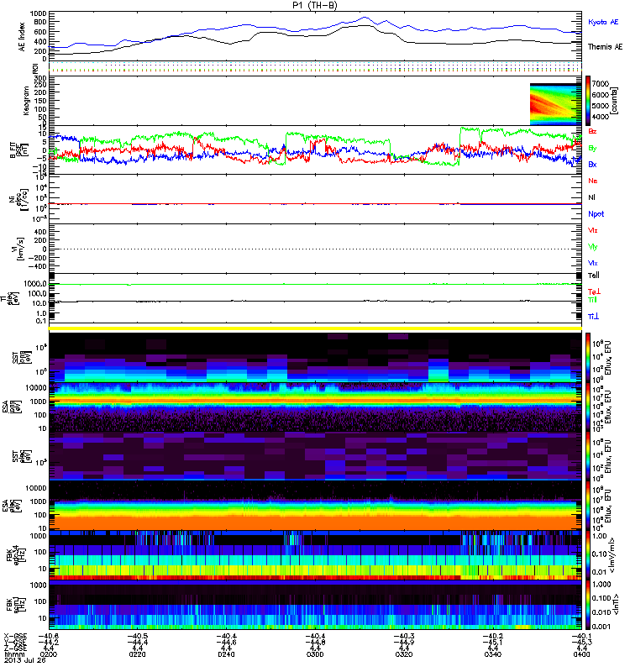This screenshot has height=672, width=630.
Task: Select the blue "Ti⊥" temperature legend label
Action: (x=593, y=317)
